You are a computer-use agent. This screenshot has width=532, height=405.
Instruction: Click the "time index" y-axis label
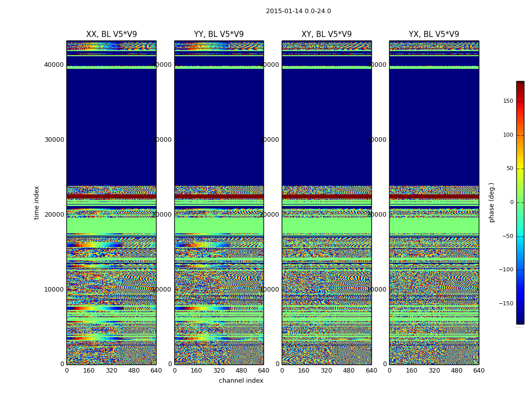[36, 202]
